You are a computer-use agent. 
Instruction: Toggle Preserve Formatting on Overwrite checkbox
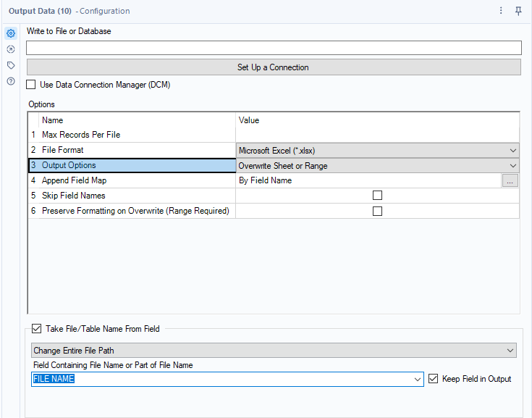coord(377,211)
